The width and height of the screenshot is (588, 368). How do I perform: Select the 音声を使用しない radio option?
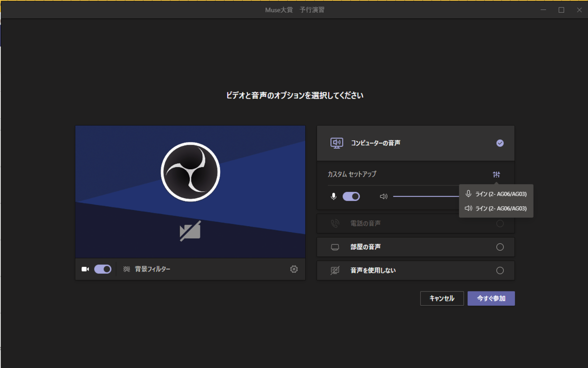coord(500,270)
